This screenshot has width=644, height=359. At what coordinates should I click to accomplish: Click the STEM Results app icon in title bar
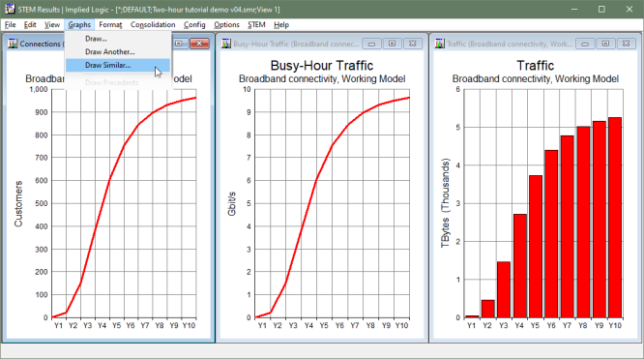pos(10,9)
